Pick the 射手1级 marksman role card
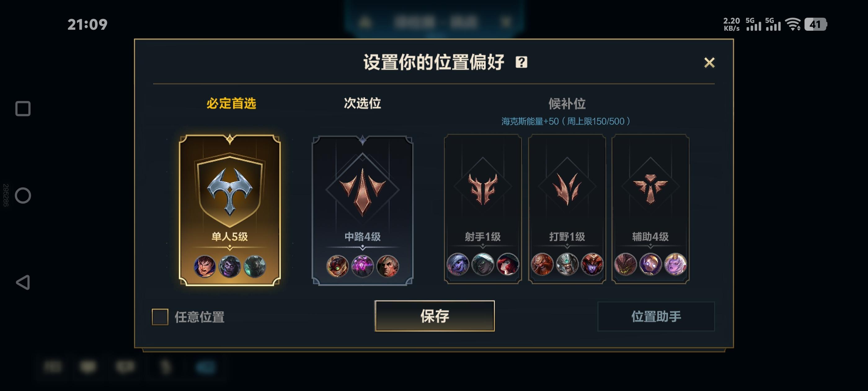 click(x=483, y=209)
